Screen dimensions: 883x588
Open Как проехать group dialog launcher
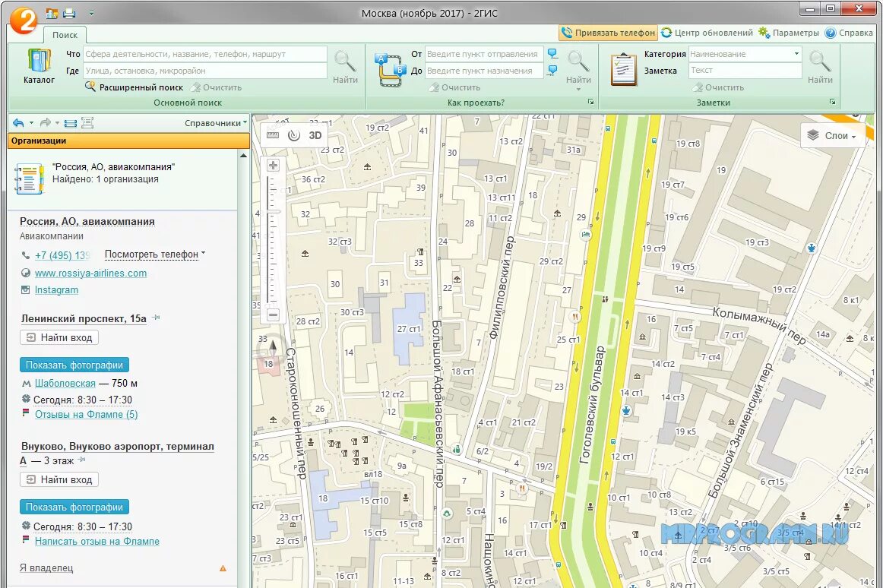(590, 102)
